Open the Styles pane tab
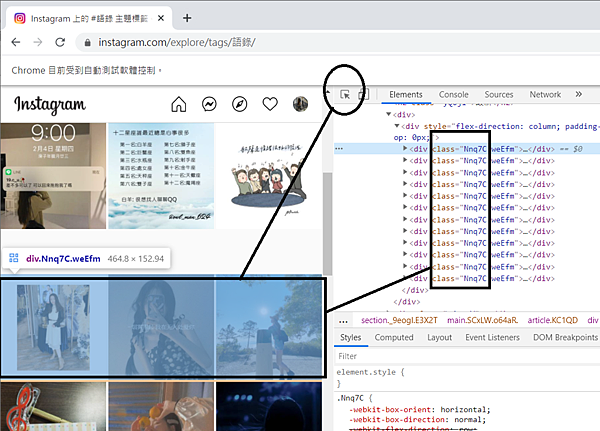Screen dimensions: 600x431 [351, 338]
